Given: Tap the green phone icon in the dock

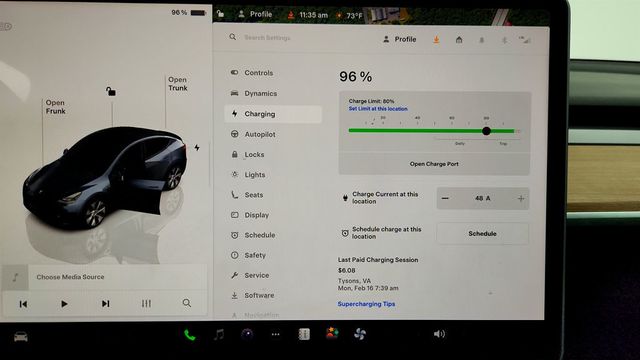Looking at the screenshot, I should (189, 335).
